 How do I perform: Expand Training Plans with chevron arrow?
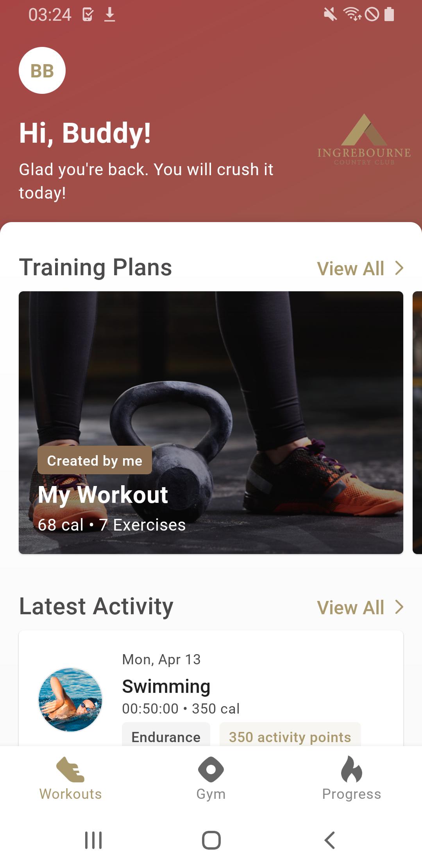click(x=399, y=268)
